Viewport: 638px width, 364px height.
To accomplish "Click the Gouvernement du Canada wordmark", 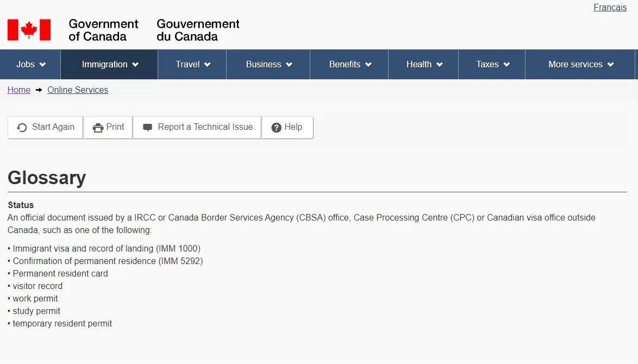I will pos(198,30).
